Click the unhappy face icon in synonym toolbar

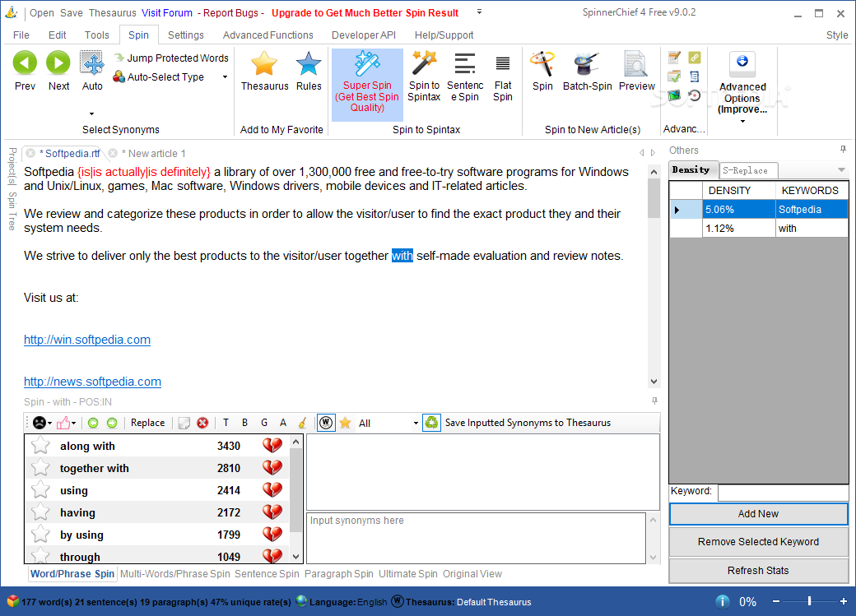tap(40, 423)
